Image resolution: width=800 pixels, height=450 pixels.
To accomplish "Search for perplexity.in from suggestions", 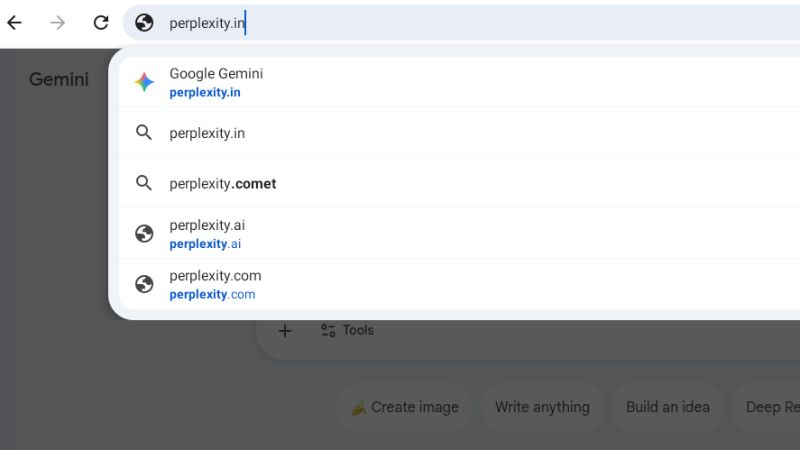I will tap(459, 133).
